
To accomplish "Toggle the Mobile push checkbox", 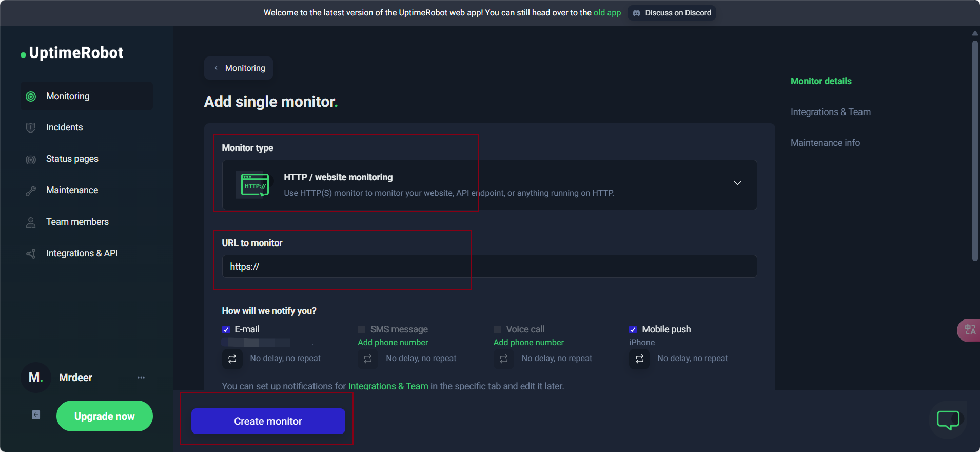I will (633, 329).
